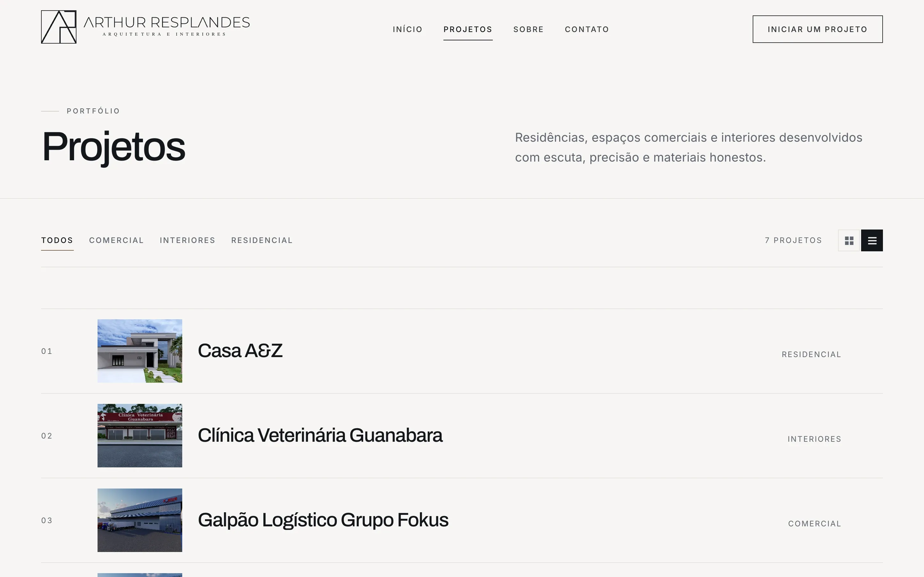Filter projects by Comercial

(116, 240)
